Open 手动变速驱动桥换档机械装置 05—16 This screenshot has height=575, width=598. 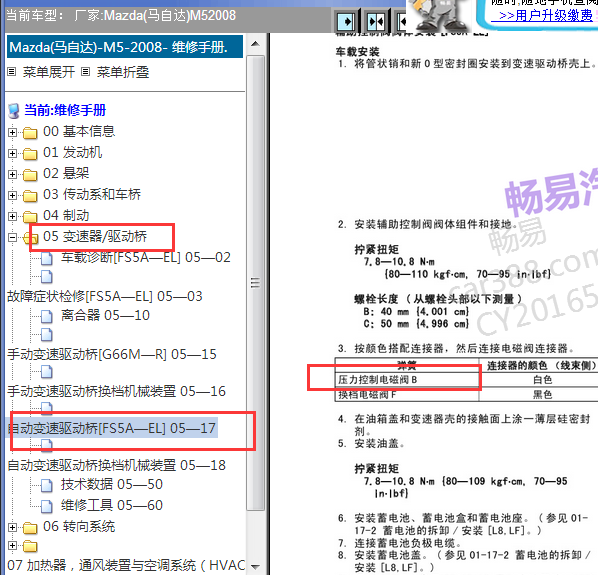click(117, 391)
